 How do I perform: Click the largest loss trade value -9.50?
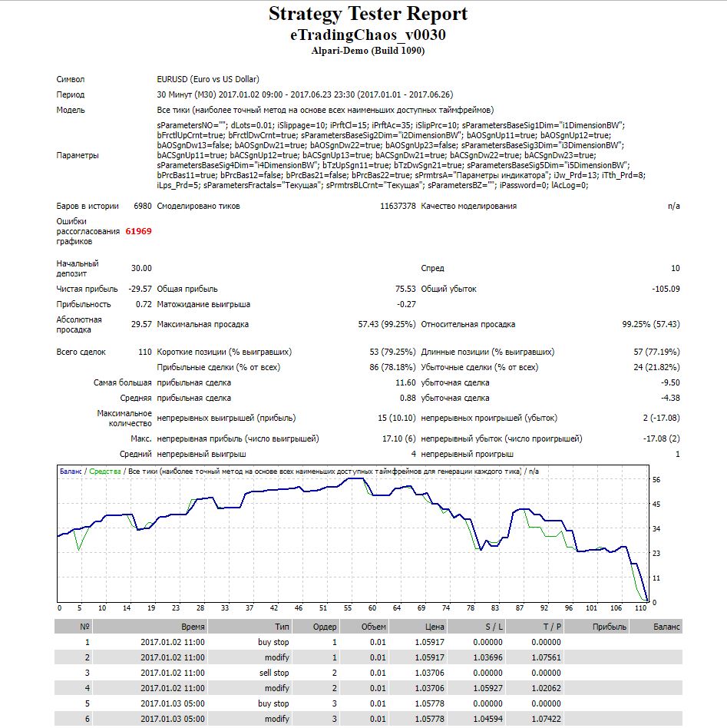point(670,382)
